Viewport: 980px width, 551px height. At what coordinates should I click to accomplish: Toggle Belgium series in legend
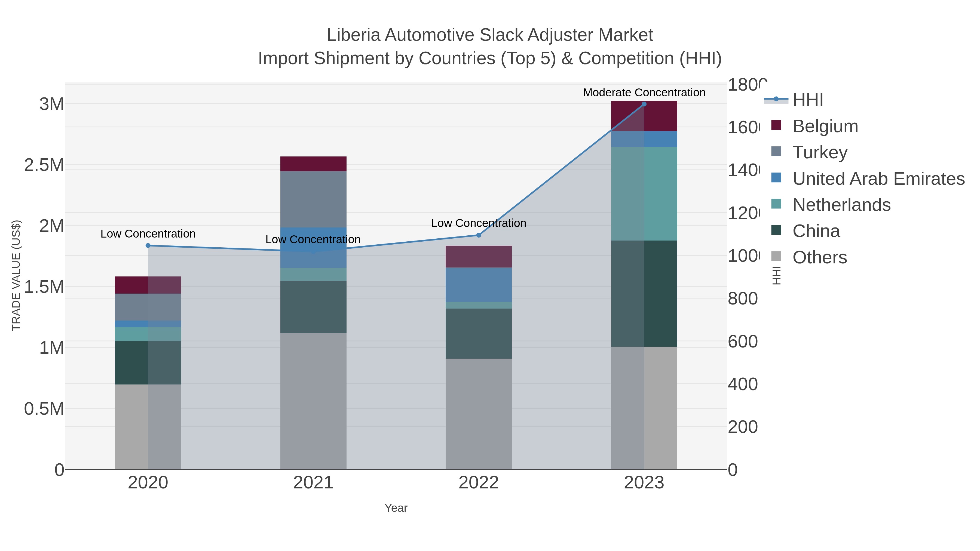(814, 126)
